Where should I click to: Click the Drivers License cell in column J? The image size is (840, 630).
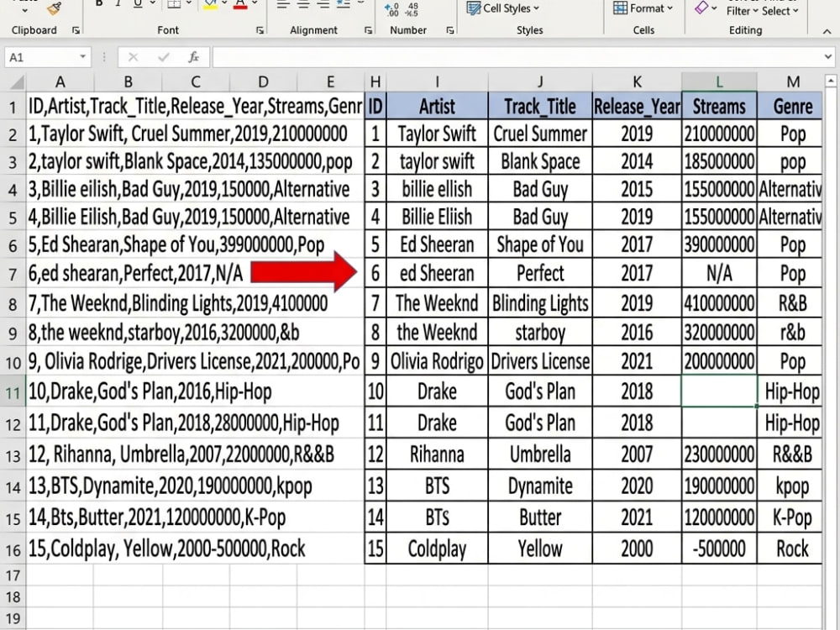(x=540, y=361)
